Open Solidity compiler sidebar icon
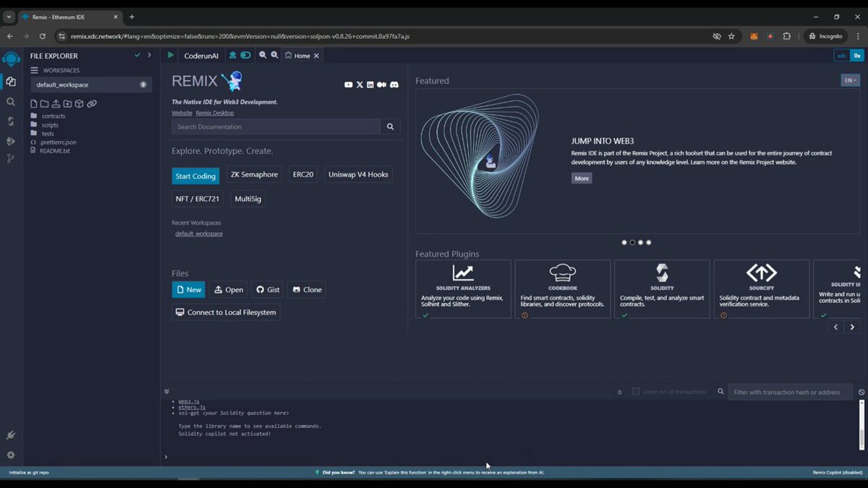868x488 pixels. [x=11, y=121]
